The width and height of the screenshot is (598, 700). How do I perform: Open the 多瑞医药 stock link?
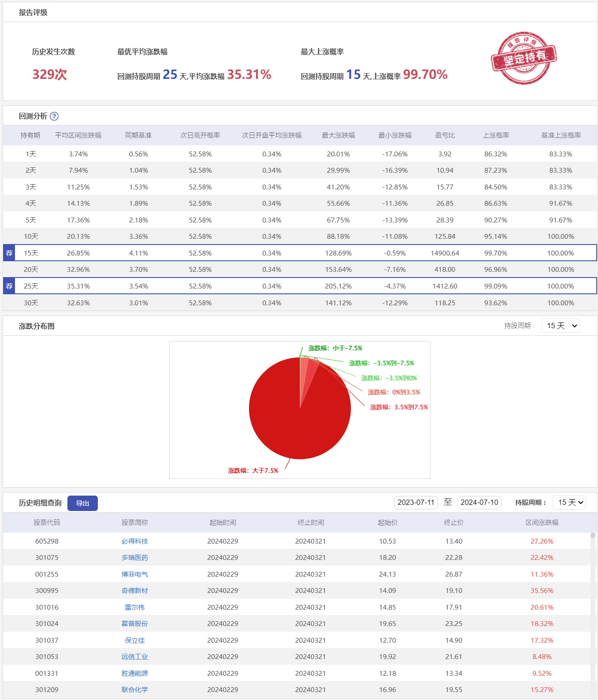click(x=135, y=558)
